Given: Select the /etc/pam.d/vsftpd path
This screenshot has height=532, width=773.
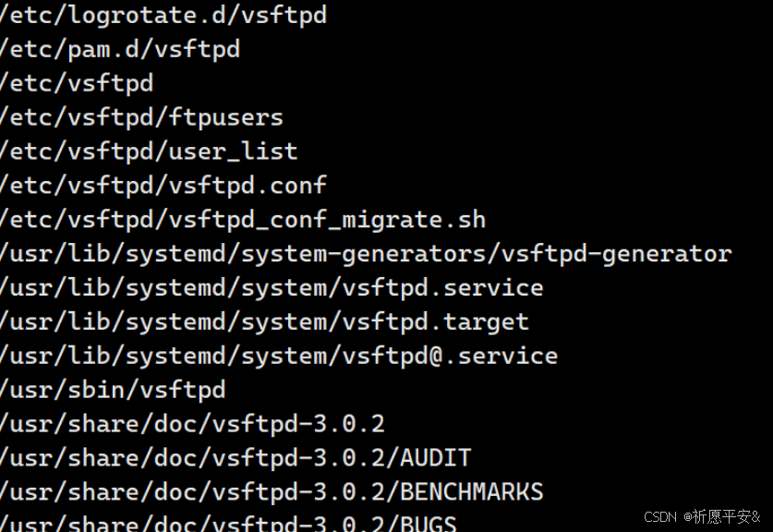Looking at the screenshot, I should [120, 49].
